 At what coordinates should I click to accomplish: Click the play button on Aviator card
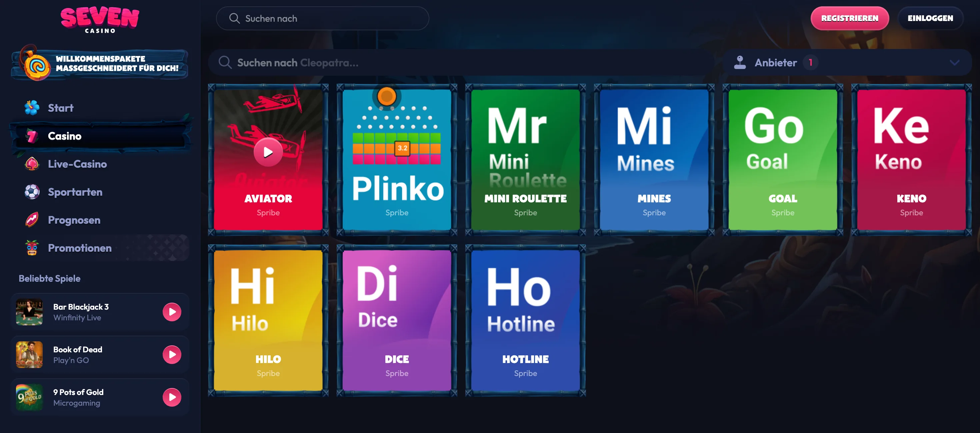point(268,152)
